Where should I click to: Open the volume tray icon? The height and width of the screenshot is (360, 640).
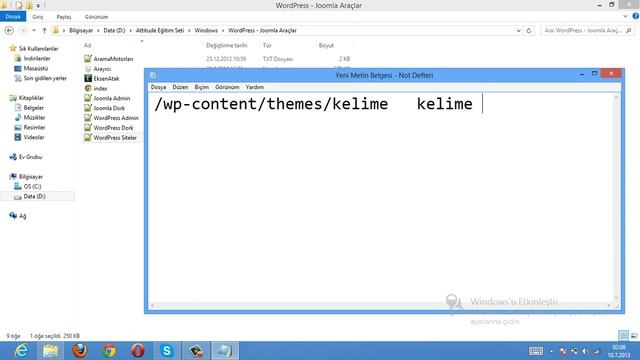(585, 351)
